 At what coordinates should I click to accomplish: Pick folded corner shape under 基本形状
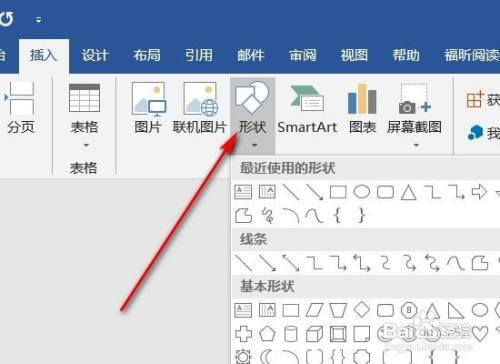pyautogui.click(x=362, y=334)
